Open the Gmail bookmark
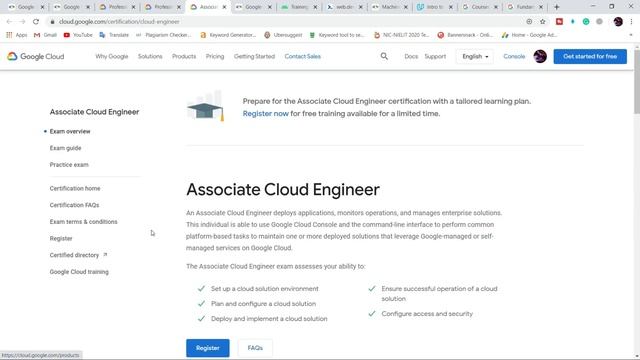This screenshot has width=640, height=360. 45,35
